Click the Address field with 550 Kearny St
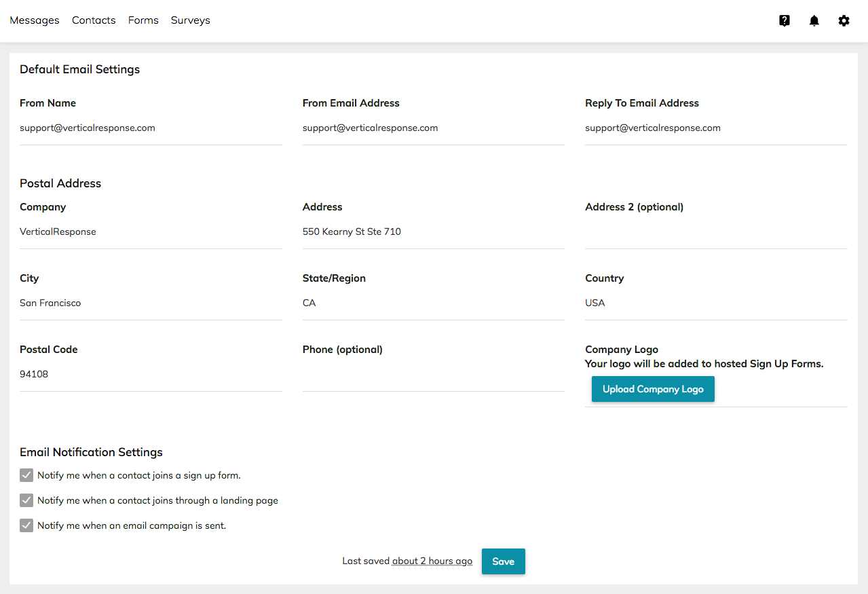The width and height of the screenshot is (868, 594). click(434, 231)
